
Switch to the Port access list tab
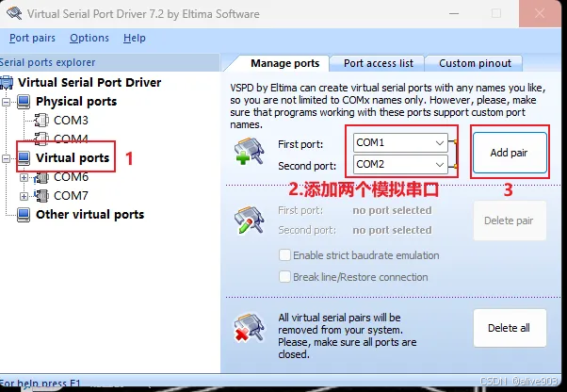point(379,63)
